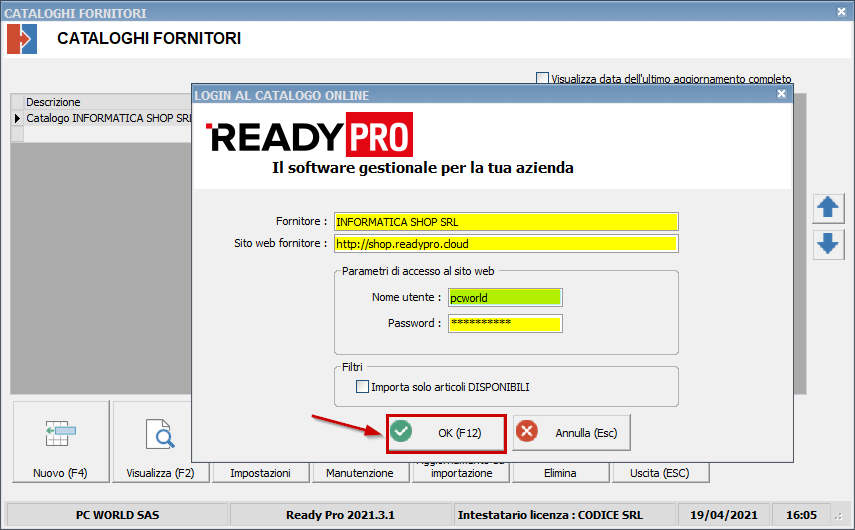Select the Nome utente field with pcworld
Viewport: 855px width, 530px height.
coord(505,298)
